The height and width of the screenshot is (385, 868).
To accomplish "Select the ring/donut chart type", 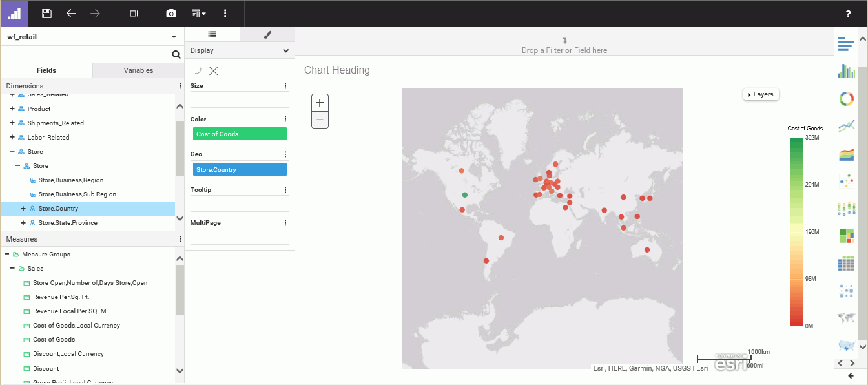I will coord(846,99).
